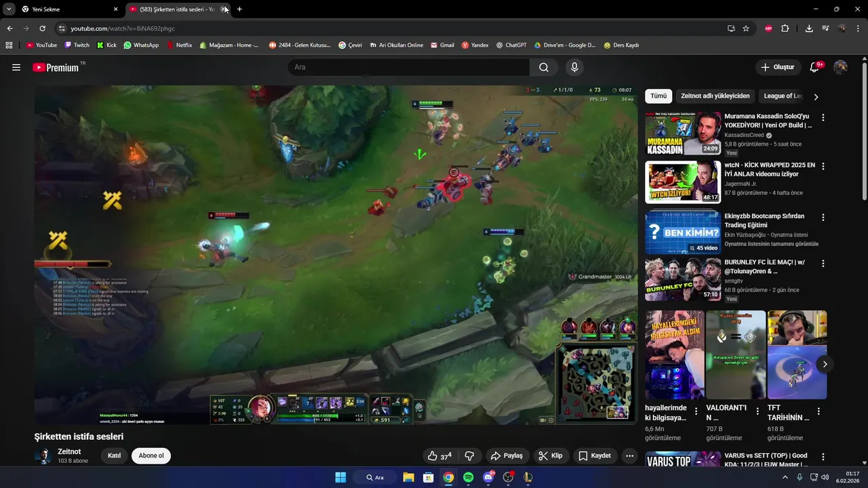The width and height of the screenshot is (868, 488).
Task: Show hidden system tray icons chevron
Action: pyautogui.click(x=785, y=477)
